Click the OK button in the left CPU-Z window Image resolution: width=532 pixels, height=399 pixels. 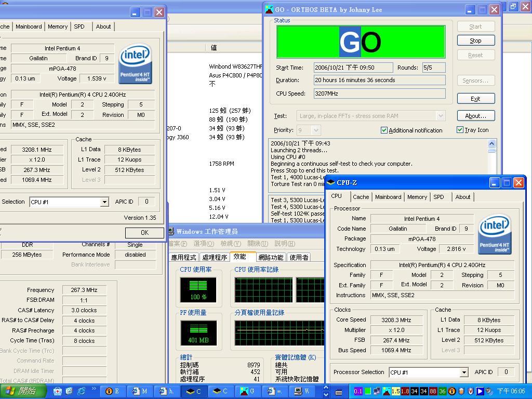(144, 233)
